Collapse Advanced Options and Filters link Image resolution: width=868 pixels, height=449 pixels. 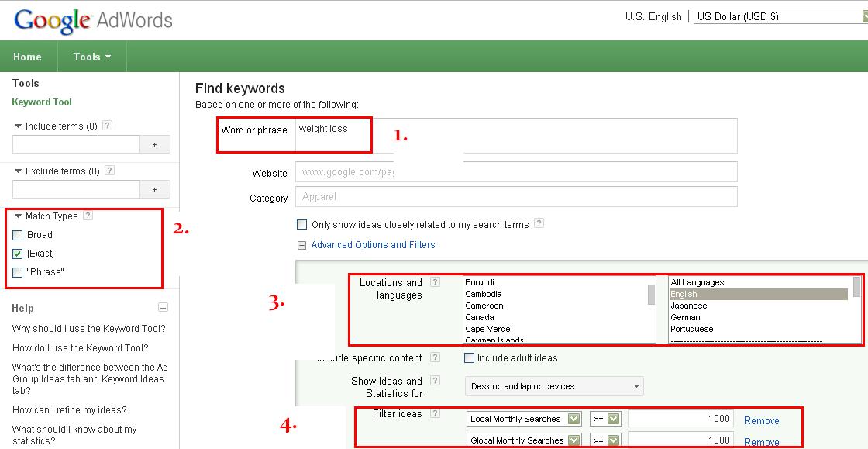point(373,245)
